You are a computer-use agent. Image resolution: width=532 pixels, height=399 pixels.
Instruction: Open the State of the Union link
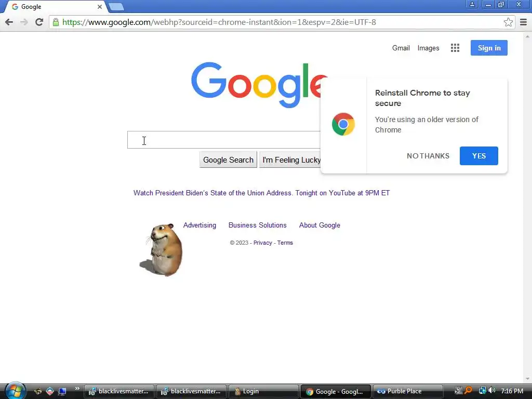(262, 193)
